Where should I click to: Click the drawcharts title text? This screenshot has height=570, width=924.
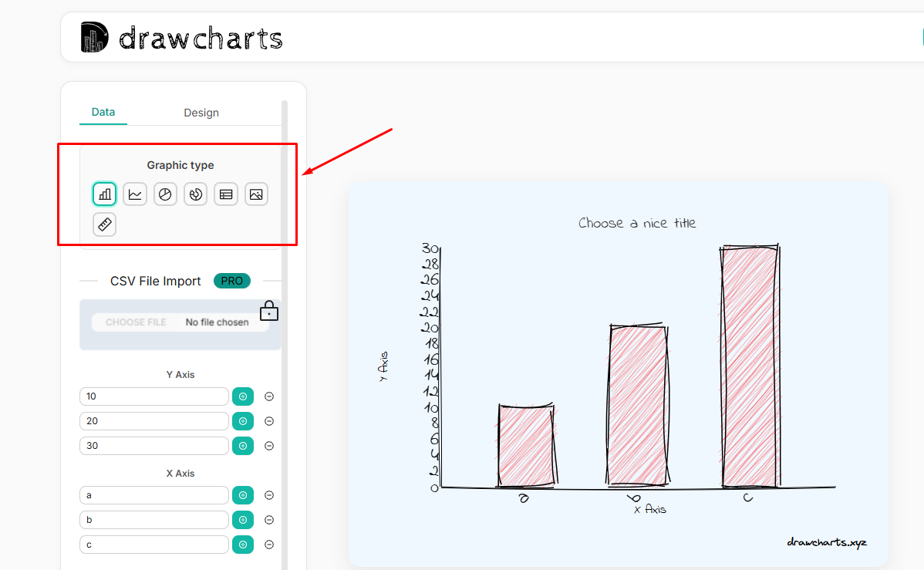click(201, 39)
